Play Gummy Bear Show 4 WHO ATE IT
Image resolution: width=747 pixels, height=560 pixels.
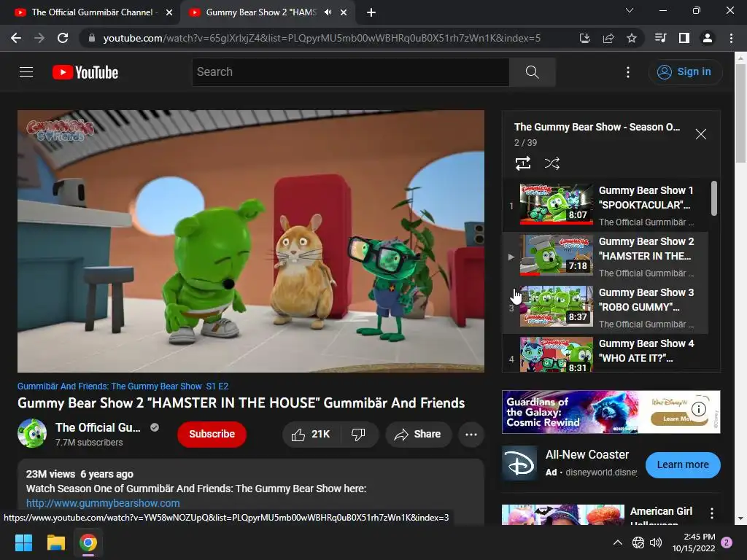[x=605, y=354]
